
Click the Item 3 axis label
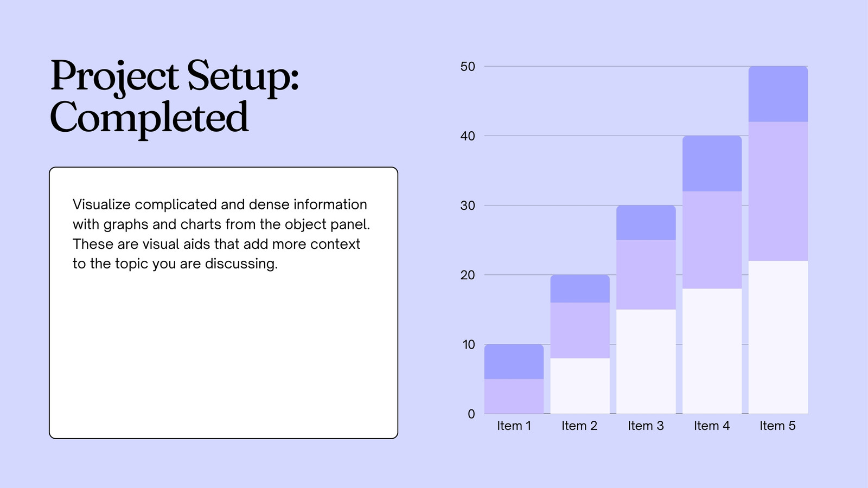point(646,426)
